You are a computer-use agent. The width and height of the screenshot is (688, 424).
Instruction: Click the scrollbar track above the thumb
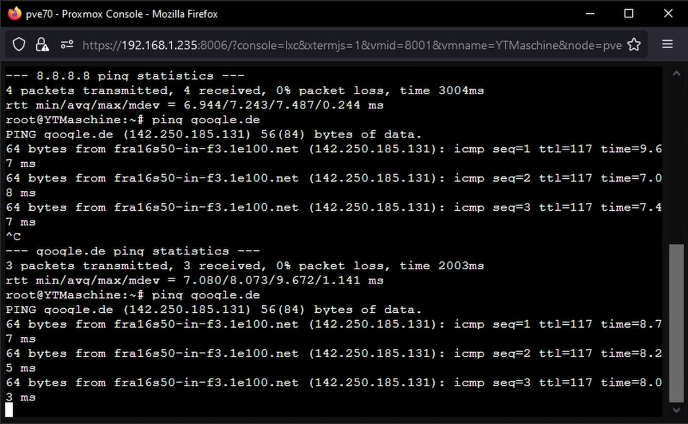(x=676, y=162)
